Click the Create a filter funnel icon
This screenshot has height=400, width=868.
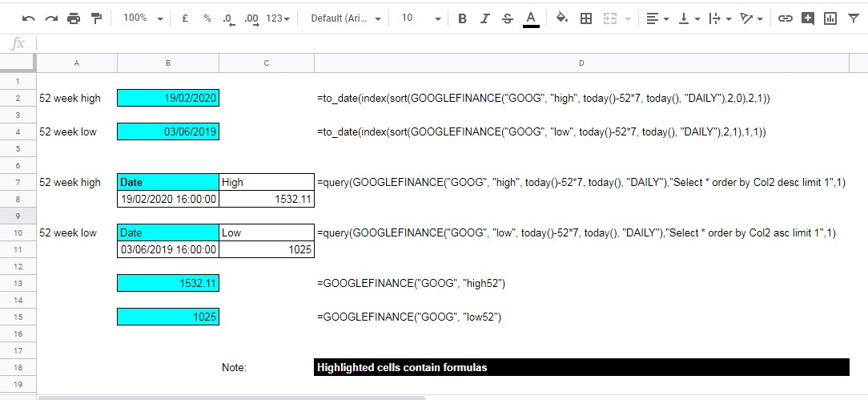click(853, 18)
